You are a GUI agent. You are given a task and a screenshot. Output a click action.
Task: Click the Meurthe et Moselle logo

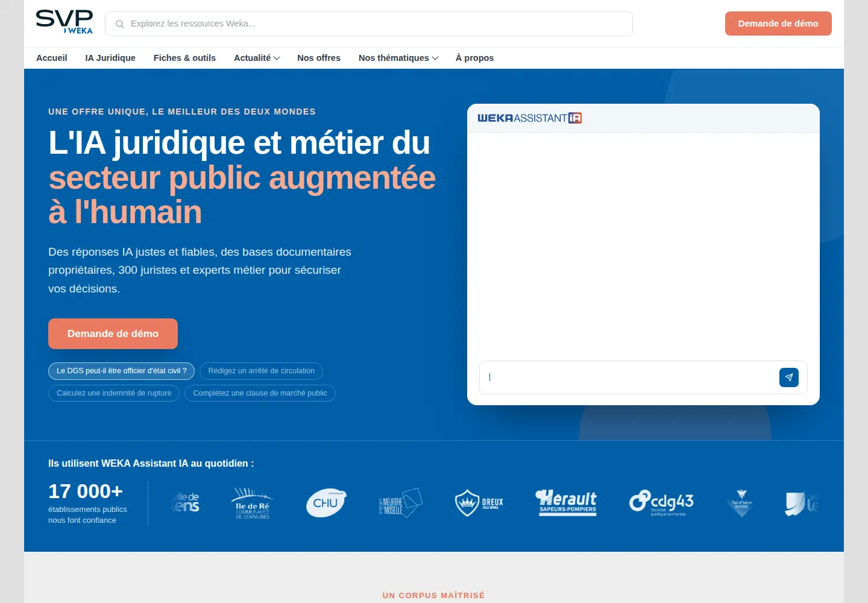click(400, 503)
